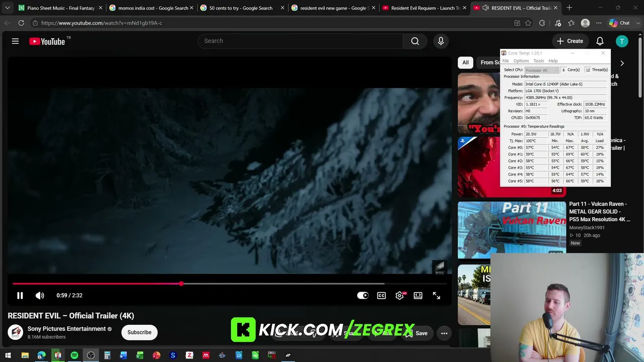Open a new browser tab
644x362 pixels.
tap(569, 8)
